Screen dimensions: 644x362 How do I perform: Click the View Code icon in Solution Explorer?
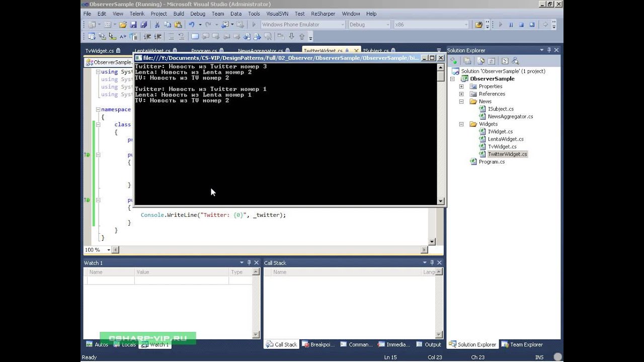pyautogui.click(x=505, y=61)
